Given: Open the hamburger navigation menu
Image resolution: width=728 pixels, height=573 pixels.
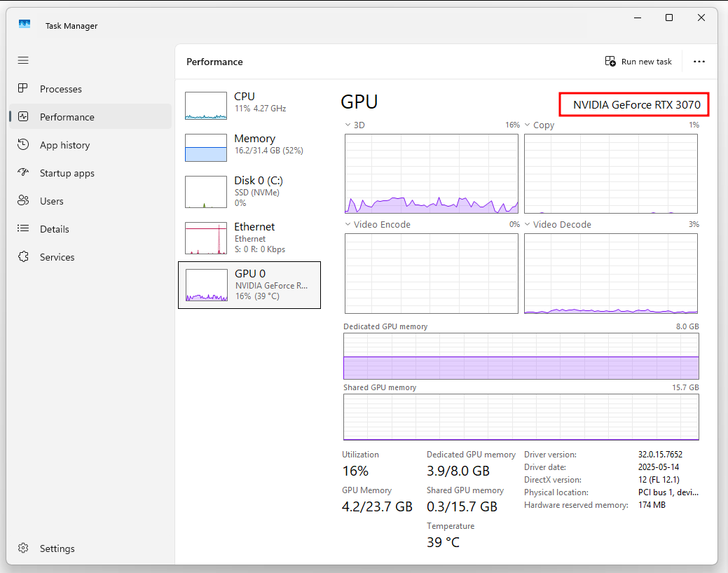Looking at the screenshot, I should click(x=23, y=60).
